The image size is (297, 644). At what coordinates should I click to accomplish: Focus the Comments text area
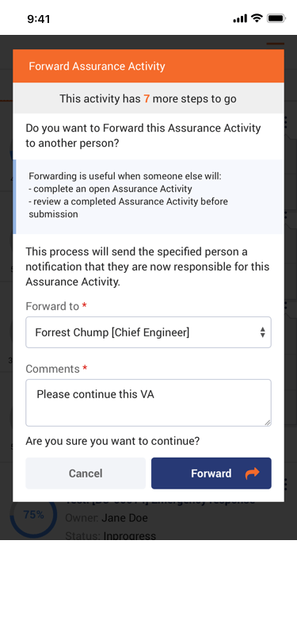(149, 403)
